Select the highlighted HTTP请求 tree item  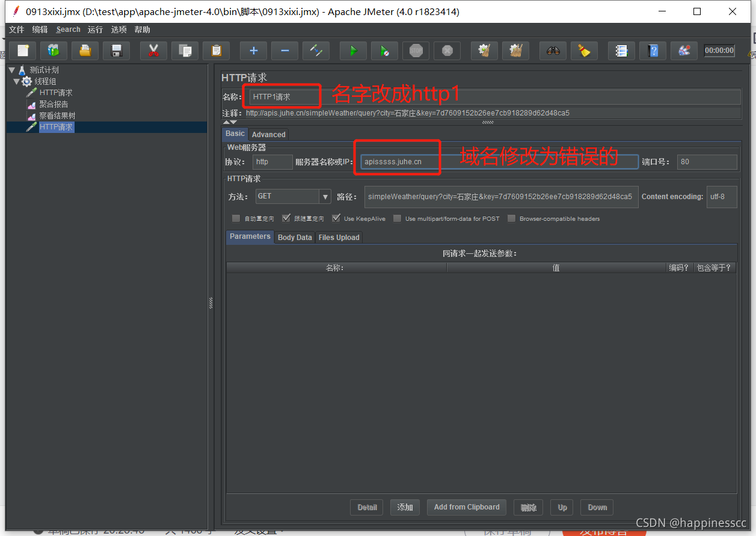pyautogui.click(x=56, y=127)
